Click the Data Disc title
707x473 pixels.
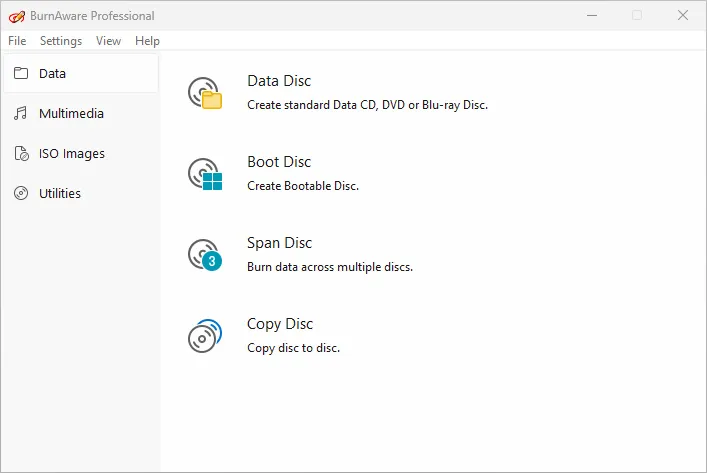[279, 81]
